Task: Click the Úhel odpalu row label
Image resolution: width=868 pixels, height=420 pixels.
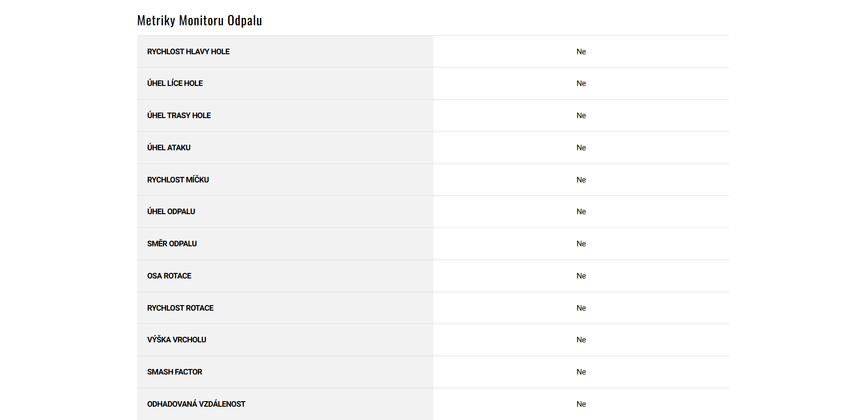Action: (x=171, y=211)
